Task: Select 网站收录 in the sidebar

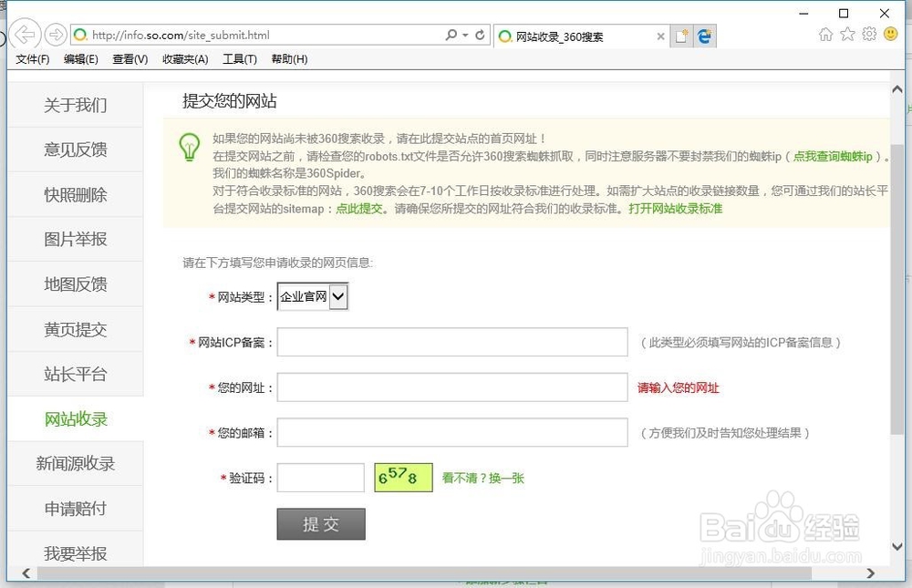Action: [x=76, y=418]
